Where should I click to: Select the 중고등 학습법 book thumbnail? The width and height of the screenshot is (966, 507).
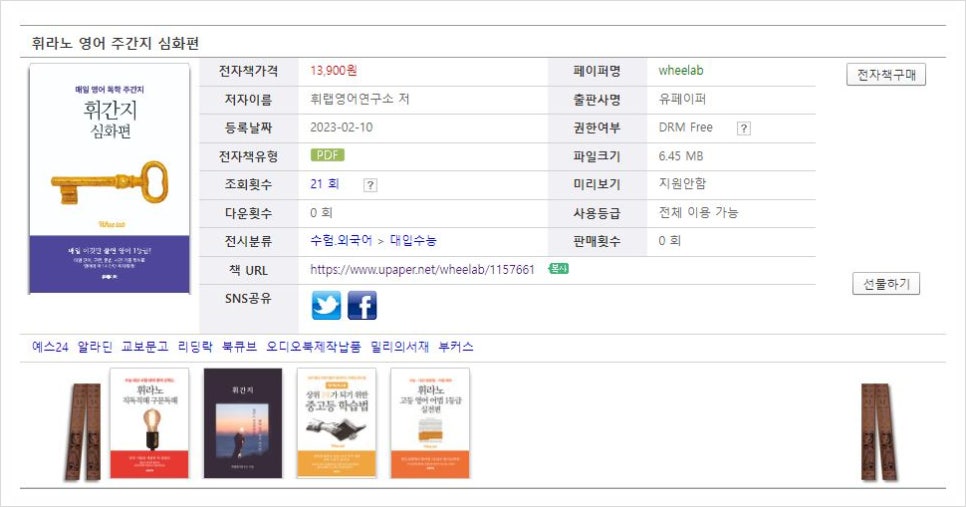336,423
